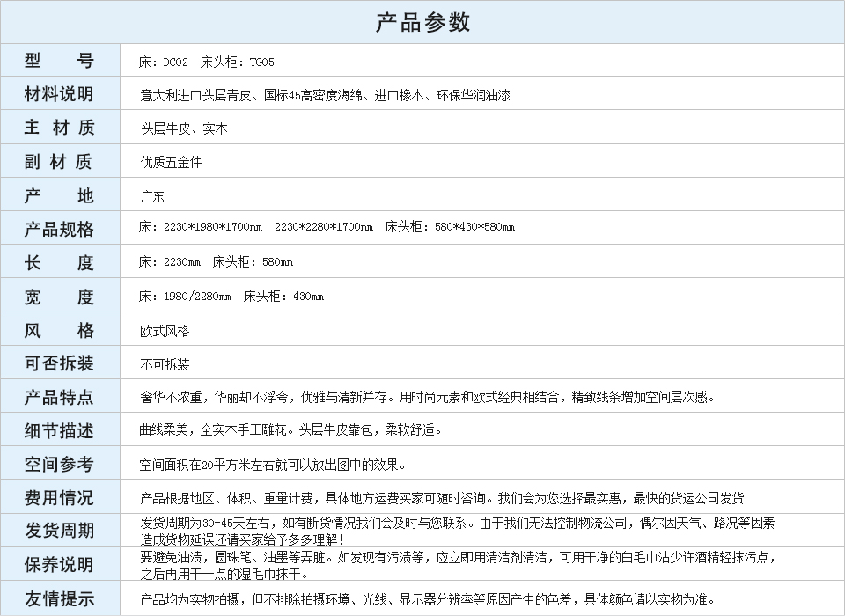
Task: Click the detail text starting with 曲线柔美
Action: pyautogui.click(x=291, y=430)
